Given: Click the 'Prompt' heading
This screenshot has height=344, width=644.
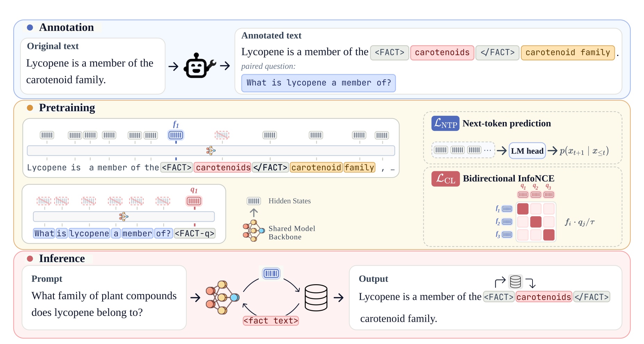Looking at the screenshot, I should (47, 279).
